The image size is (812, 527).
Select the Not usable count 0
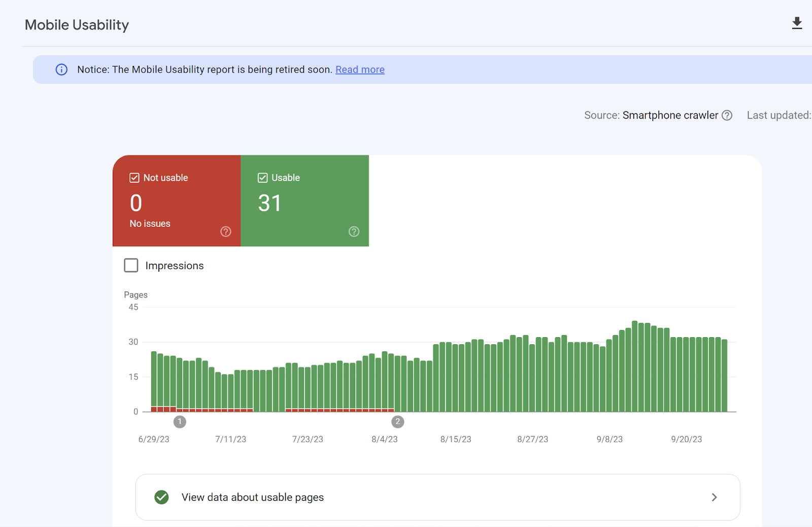pyautogui.click(x=136, y=203)
